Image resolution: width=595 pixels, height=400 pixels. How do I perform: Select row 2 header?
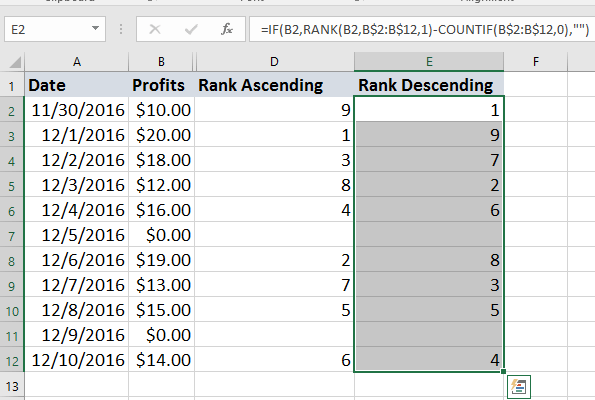pyautogui.click(x=12, y=110)
